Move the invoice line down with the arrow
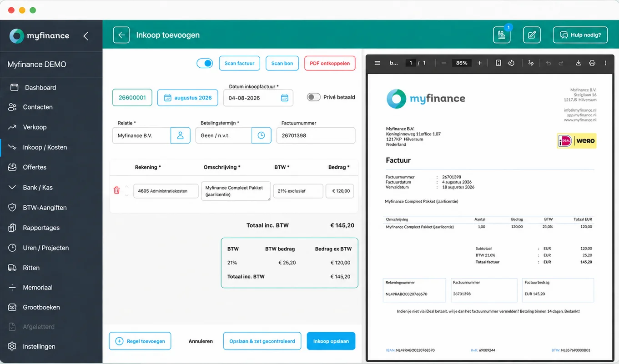This screenshot has width=619, height=364. [x=127, y=195]
